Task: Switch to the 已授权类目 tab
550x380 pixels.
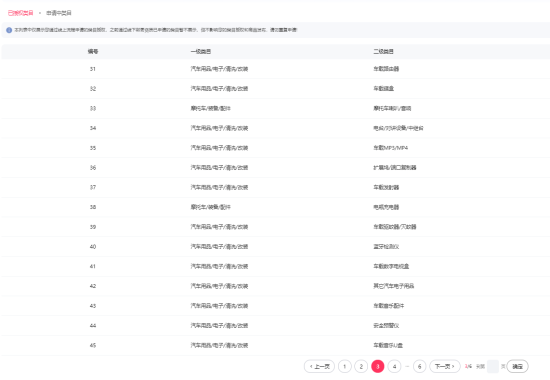Action: pyautogui.click(x=21, y=13)
